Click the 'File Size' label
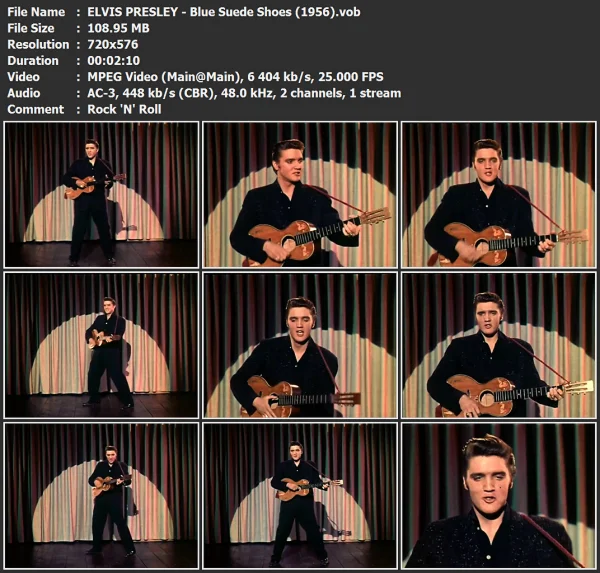This screenshot has width=600, height=573. pyautogui.click(x=31, y=28)
